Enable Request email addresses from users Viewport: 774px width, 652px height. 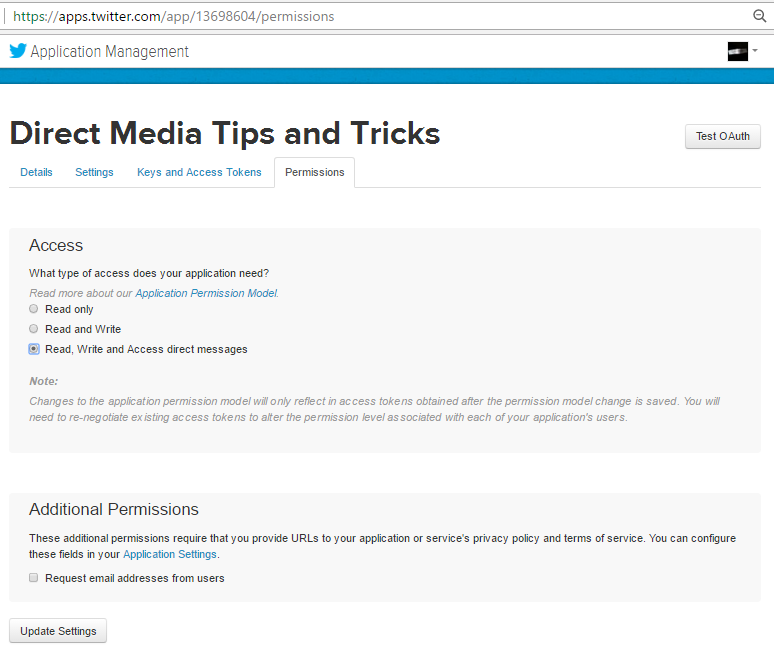tap(34, 577)
